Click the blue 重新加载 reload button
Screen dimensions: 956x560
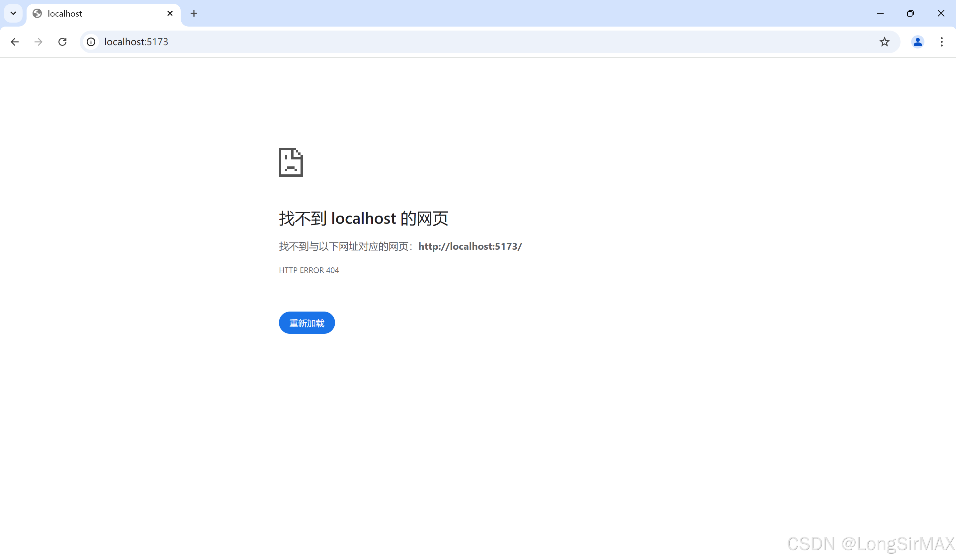point(306,323)
